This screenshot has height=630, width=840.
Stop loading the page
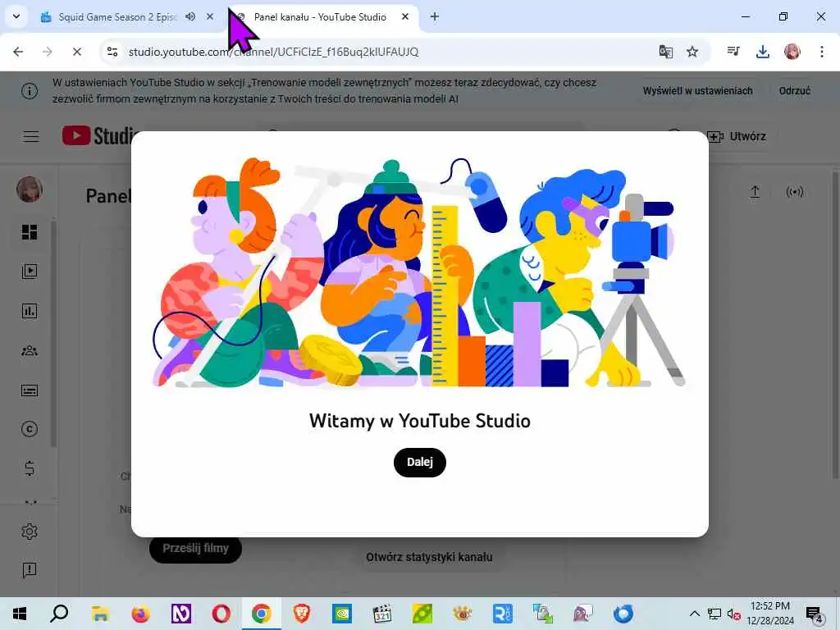tap(76, 52)
